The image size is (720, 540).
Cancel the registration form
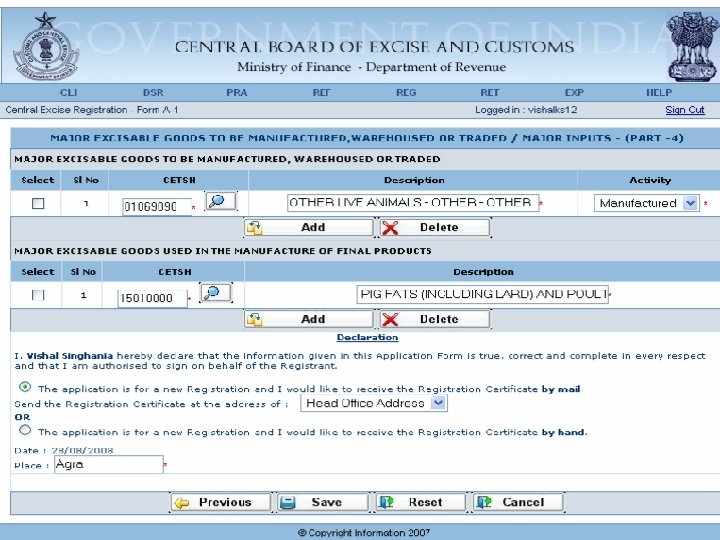click(x=518, y=502)
